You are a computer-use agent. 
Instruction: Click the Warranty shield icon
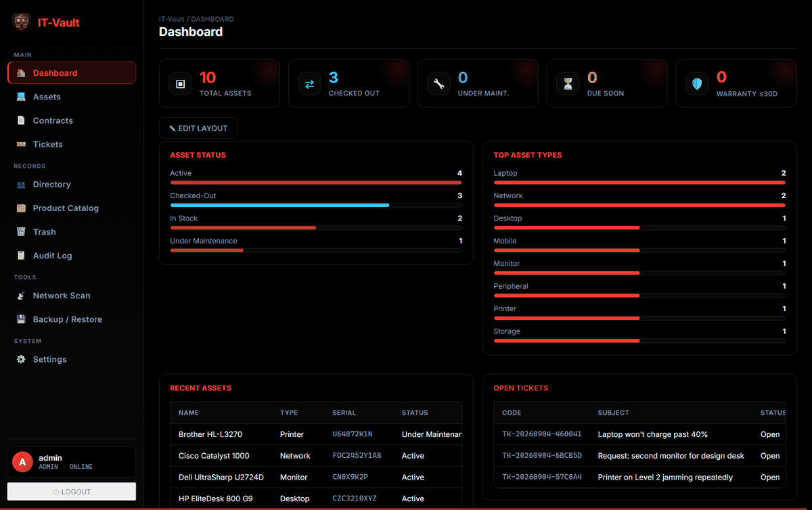697,84
